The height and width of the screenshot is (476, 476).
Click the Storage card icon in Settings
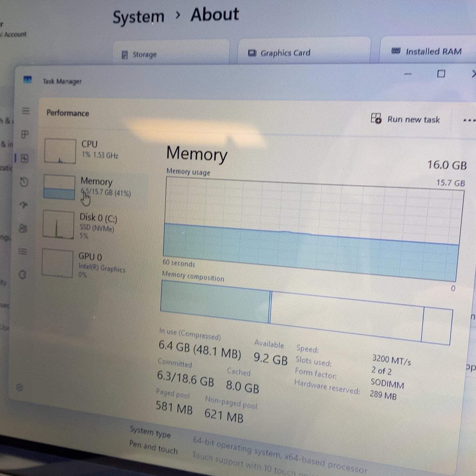click(125, 55)
